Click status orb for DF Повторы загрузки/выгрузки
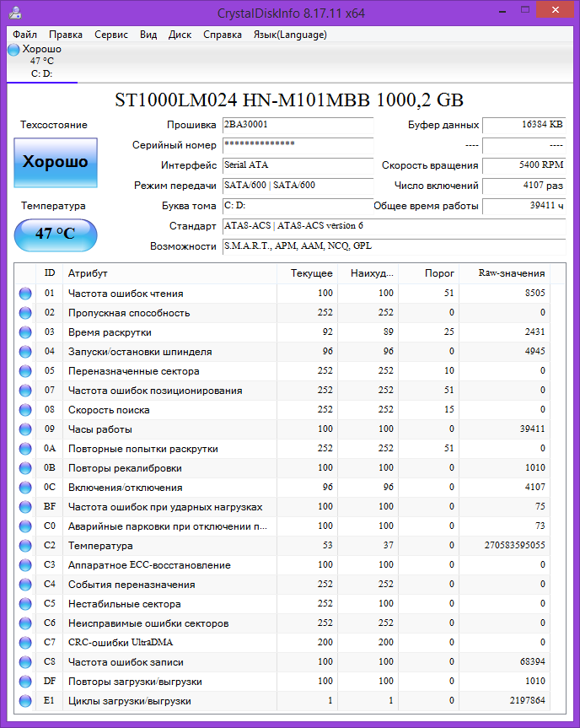Screen dimensions: 580x728 coord(25,682)
